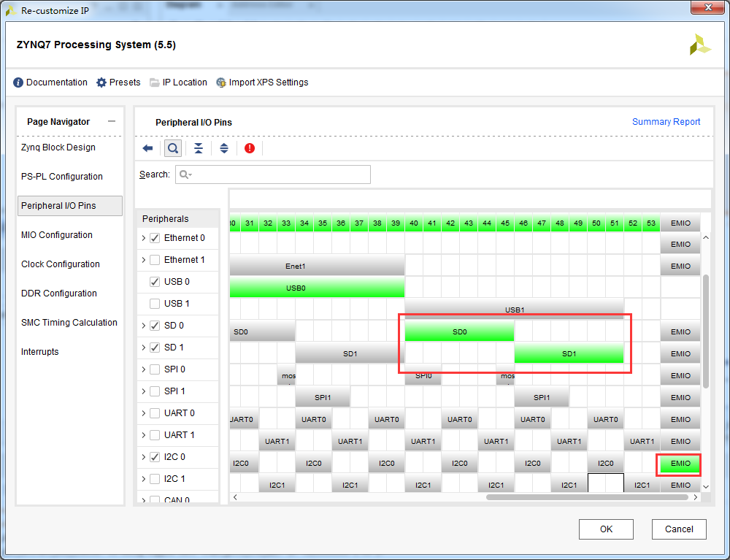Enable USB 1 checkbox
Image resolution: width=730 pixels, height=560 pixels.
coord(155,304)
